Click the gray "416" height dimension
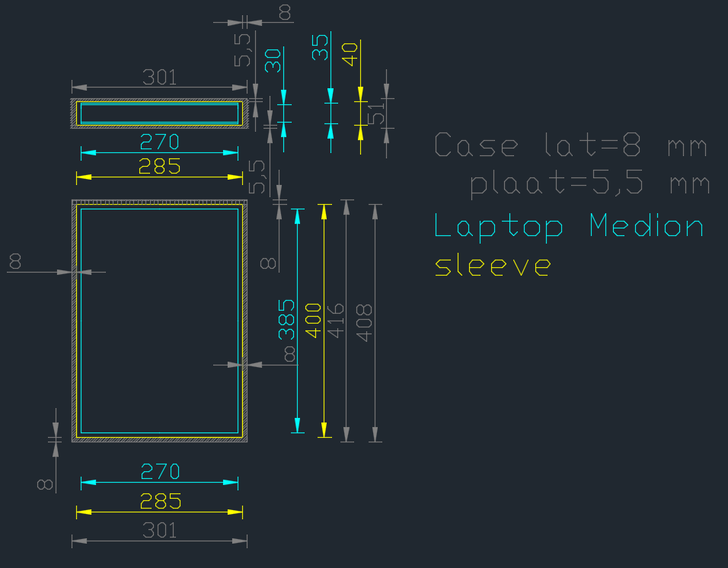The width and height of the screenshot is (728, 568). [335, 321]
